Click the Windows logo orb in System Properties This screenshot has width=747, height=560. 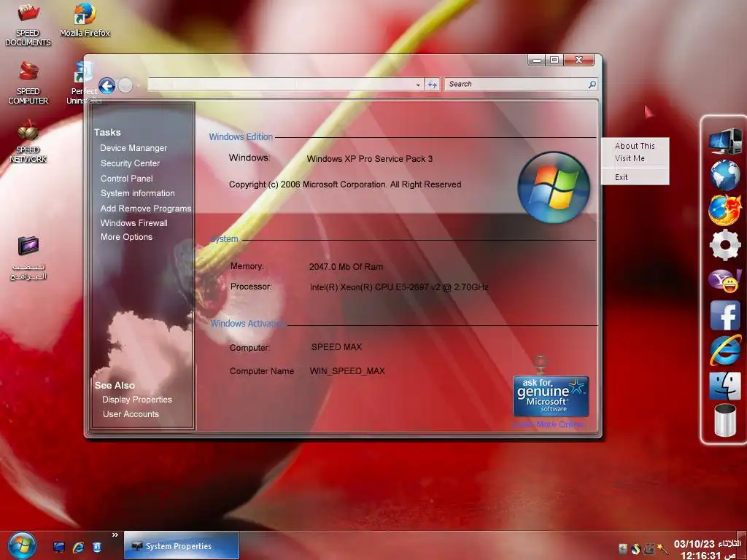[554, 187]
